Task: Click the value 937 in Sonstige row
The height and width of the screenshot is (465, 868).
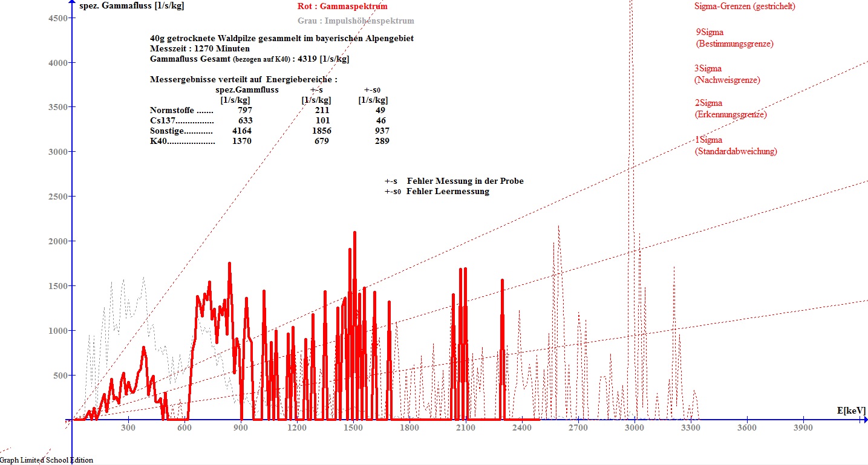Action: pyautogui.click(x=382, y=131)
